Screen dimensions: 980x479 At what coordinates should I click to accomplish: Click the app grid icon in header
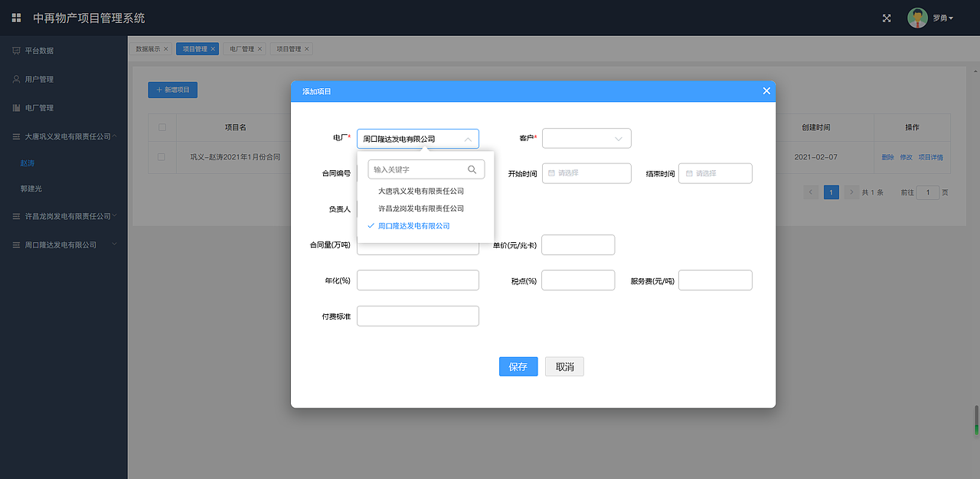(16, 18)
